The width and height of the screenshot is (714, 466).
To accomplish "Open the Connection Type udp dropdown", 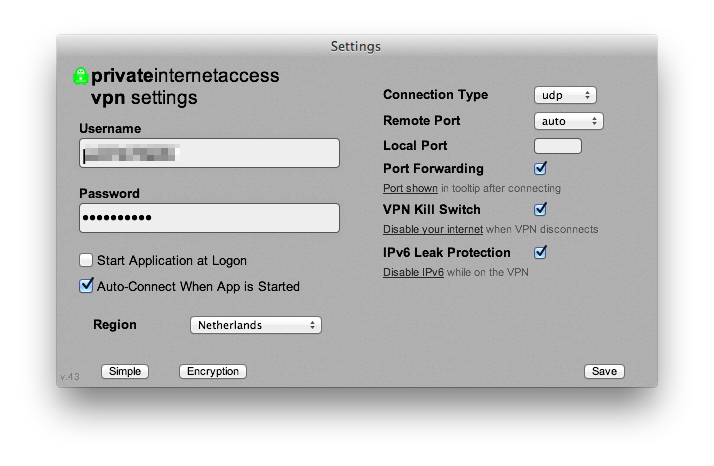I will tap(565, 95).
